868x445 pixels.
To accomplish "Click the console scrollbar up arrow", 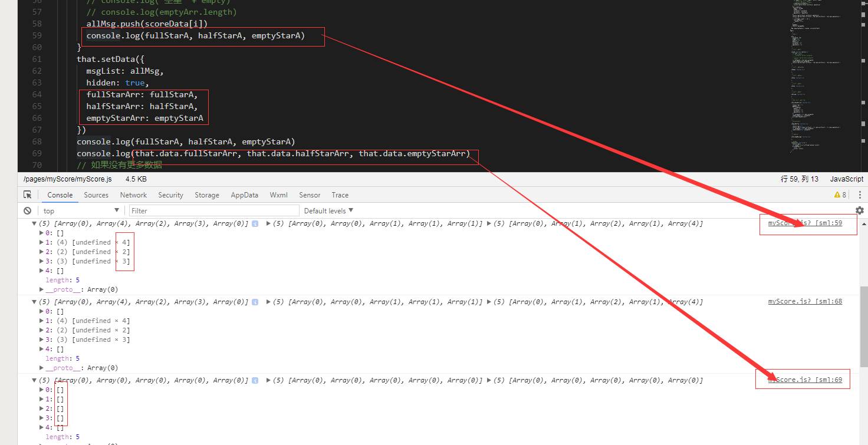I will 864,224.
